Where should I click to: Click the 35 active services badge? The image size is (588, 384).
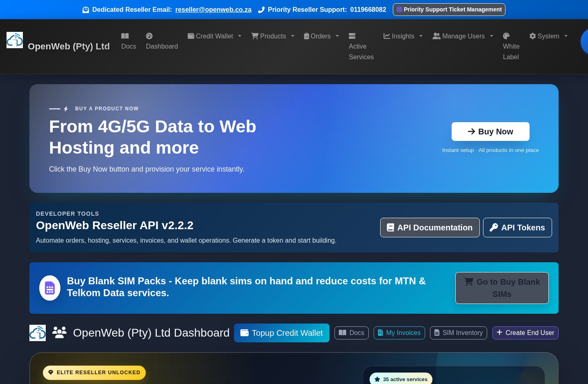click(x=401, y=379)
